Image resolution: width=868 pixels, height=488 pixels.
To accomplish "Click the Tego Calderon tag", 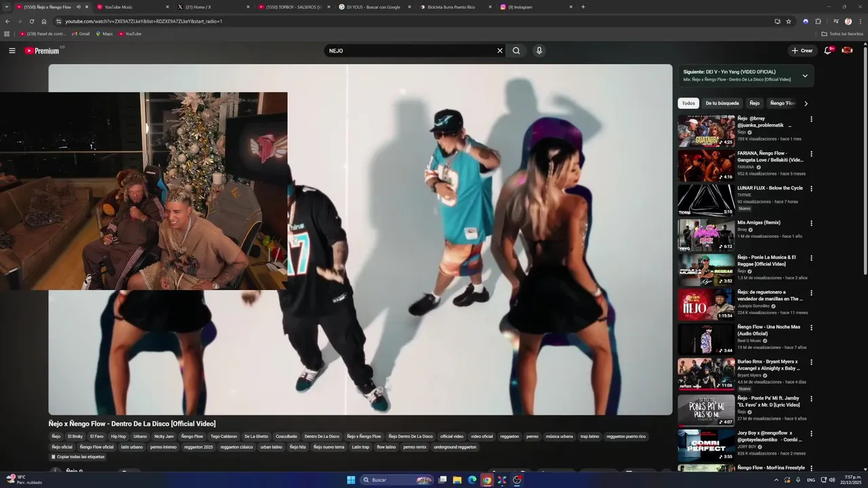I will coord(224,436).
